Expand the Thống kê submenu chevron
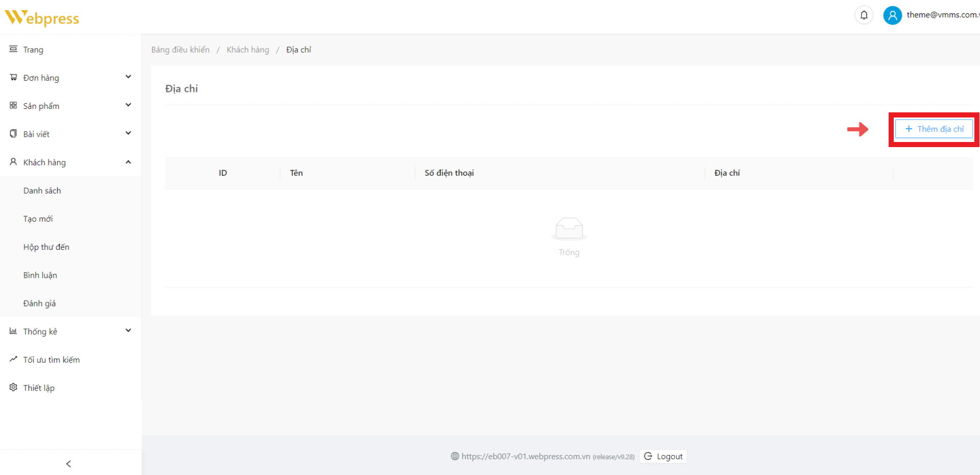Viewport: 980px width, 475px height. pos(128,330)
